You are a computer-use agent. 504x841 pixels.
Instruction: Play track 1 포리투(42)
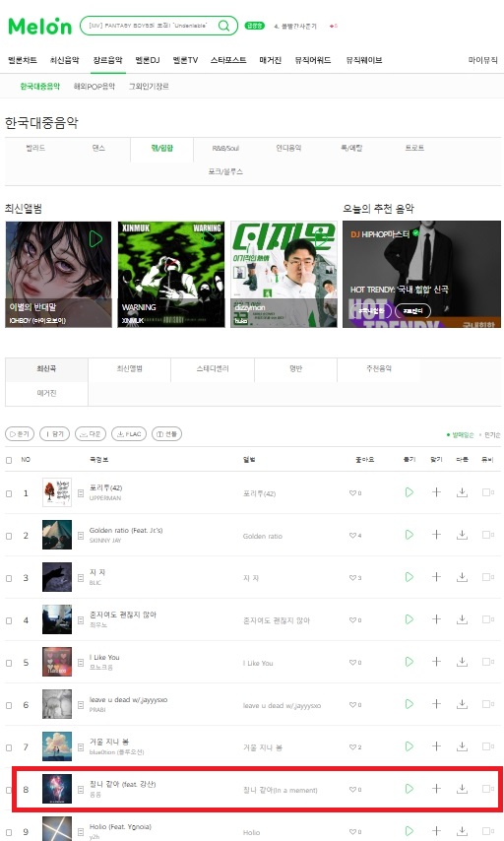tap(409, 492)
